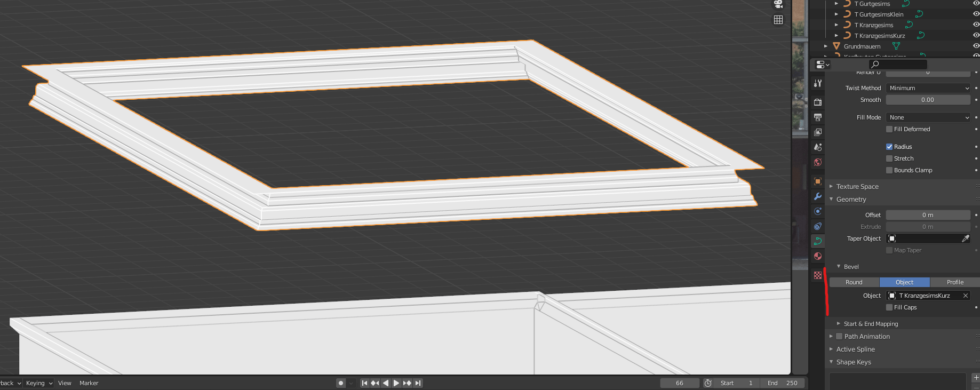This screenshot has height=390, width=980.
Task: Open the Curve Object Data tab
Action: pos(818,241)
